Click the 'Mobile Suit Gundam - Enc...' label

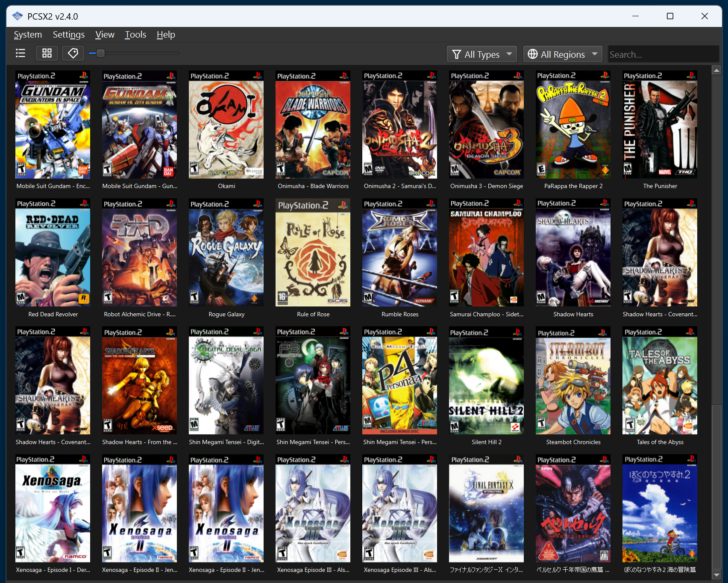coord(53,186)
